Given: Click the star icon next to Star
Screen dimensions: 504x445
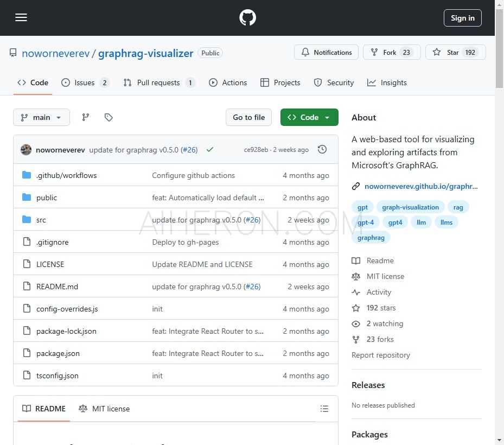Looking at the screenshot, I should click(437, 52).
